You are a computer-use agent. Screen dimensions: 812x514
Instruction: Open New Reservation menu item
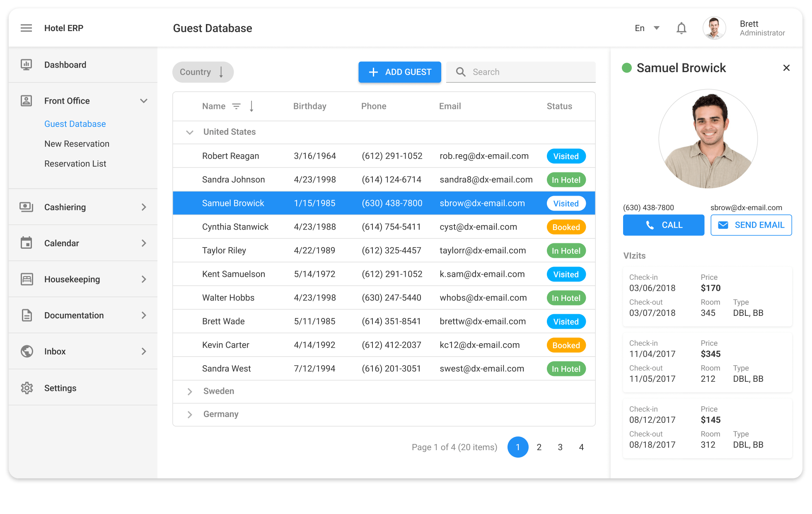tap(77, 143)
